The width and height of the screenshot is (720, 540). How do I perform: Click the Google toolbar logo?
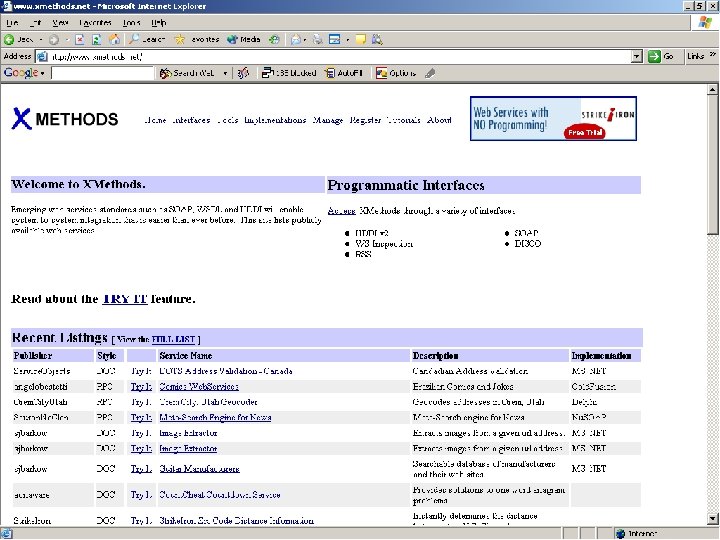click(x=21, y=73)
